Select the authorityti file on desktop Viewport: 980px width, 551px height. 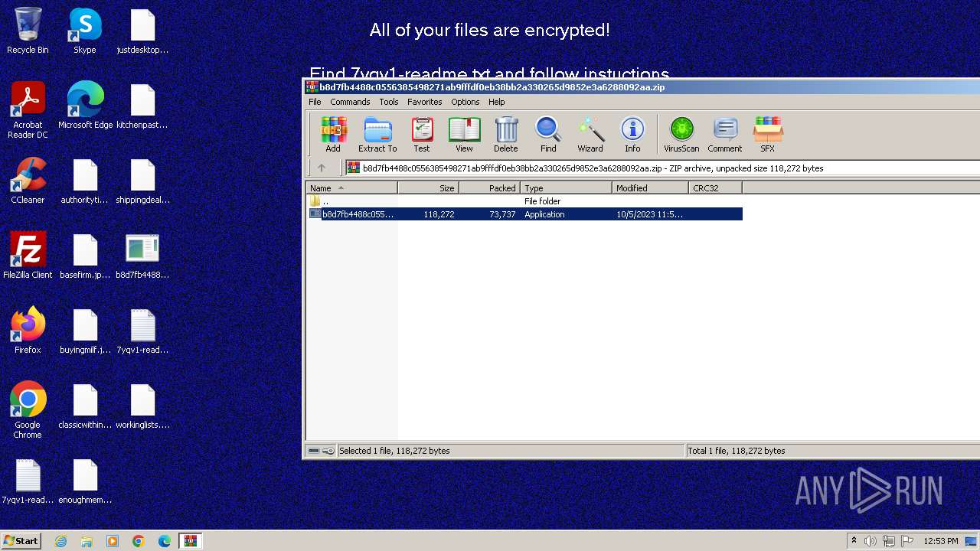(x=85, y=181)
